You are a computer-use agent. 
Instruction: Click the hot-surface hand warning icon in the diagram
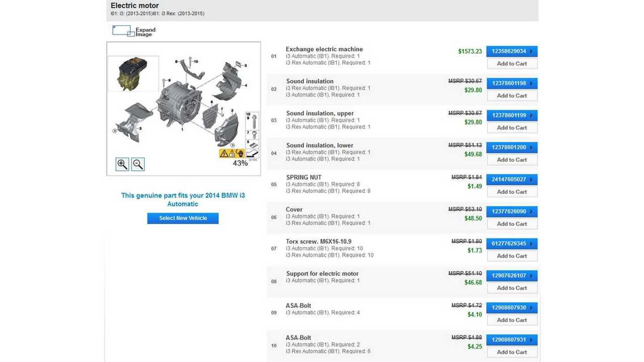[241, 153]
